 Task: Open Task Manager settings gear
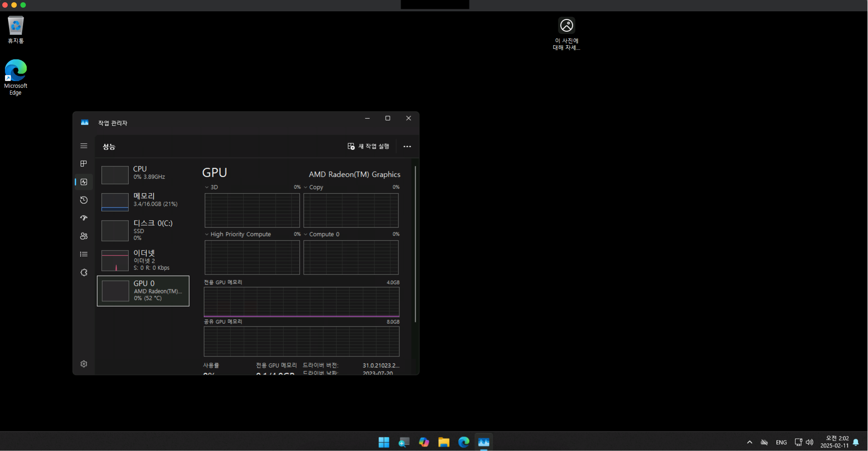(84, 364)
